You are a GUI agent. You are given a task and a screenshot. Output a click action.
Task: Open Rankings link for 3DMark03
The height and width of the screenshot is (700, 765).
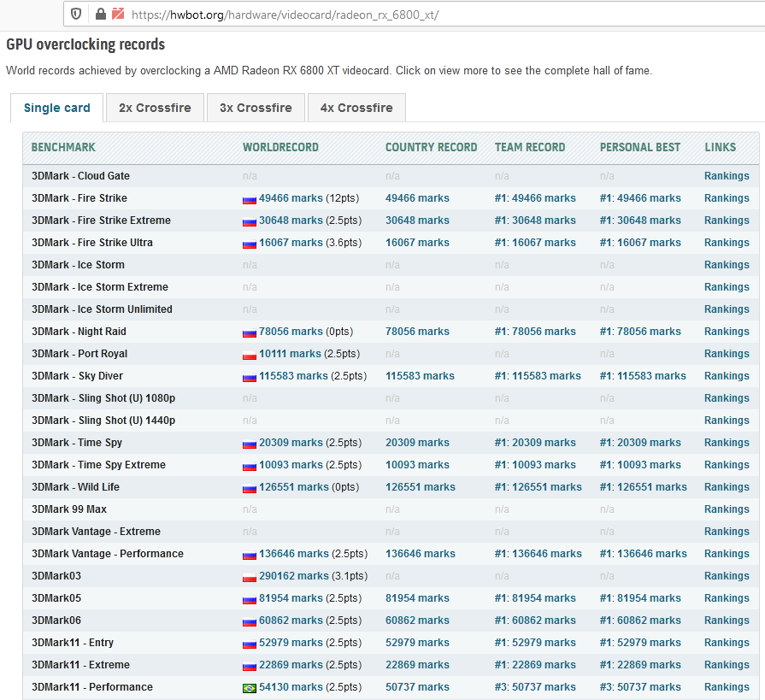(x=727, y=576)
